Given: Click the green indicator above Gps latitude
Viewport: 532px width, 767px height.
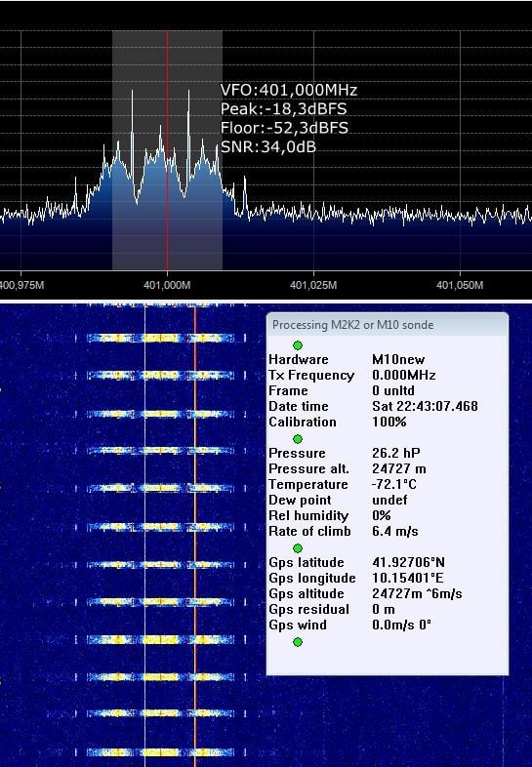Looking at the screenshot, I should 298,548.
